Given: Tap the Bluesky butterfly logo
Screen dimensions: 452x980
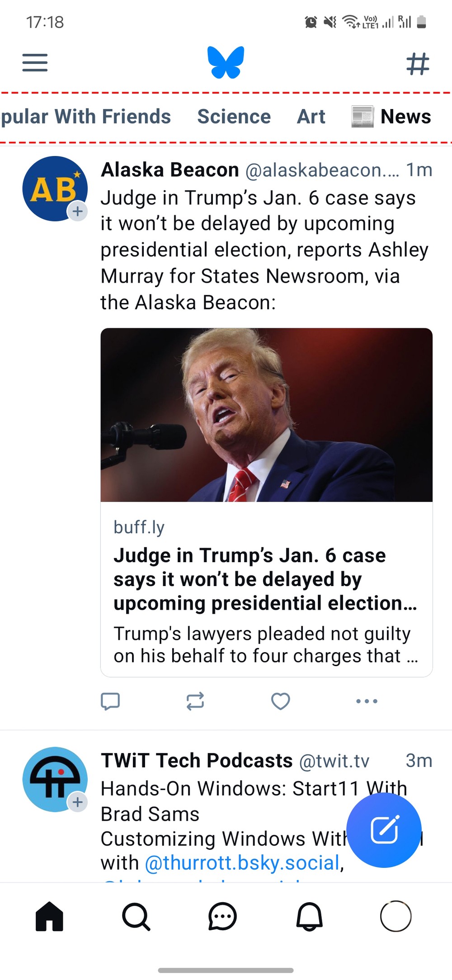Looking at the screenshot, I should point(226,62).
